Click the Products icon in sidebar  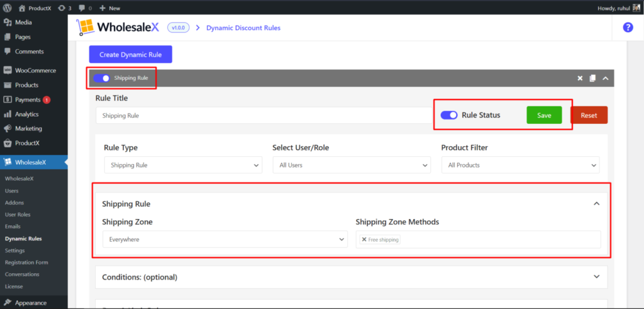click(8, 85)
